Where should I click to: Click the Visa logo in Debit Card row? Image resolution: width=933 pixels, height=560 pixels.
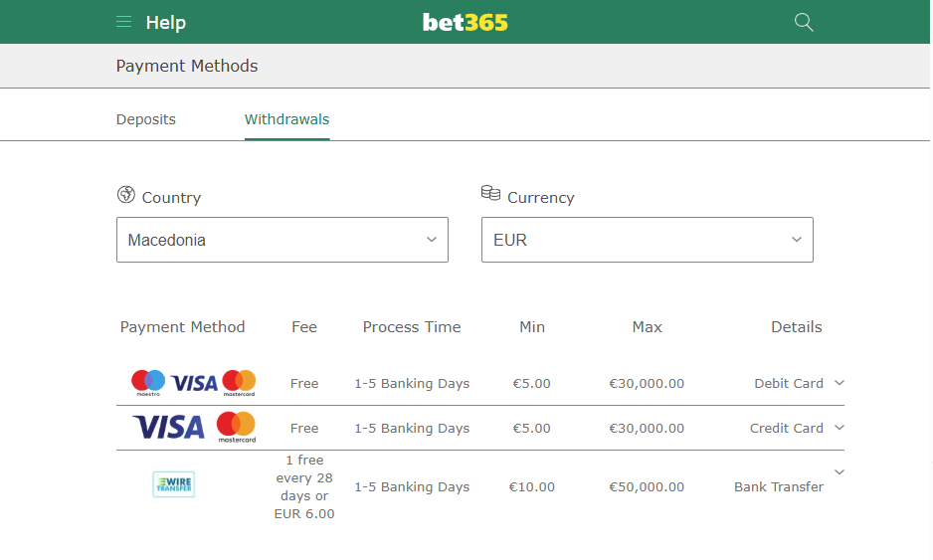194,383
